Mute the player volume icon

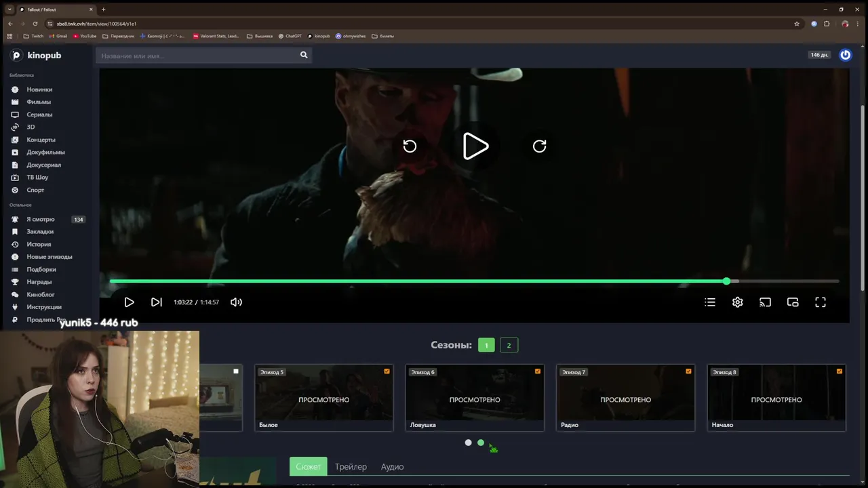pyautogui.click(x=236, y=302)
